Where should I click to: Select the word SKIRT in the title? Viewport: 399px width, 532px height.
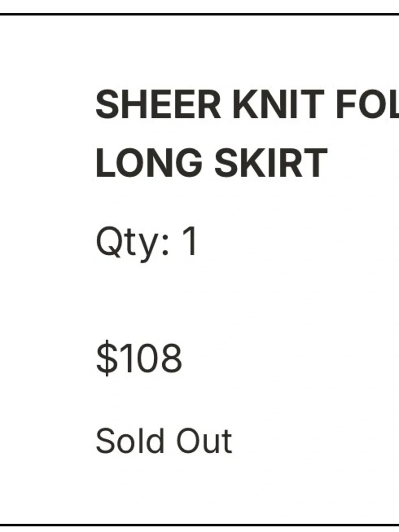pos(271,163)
